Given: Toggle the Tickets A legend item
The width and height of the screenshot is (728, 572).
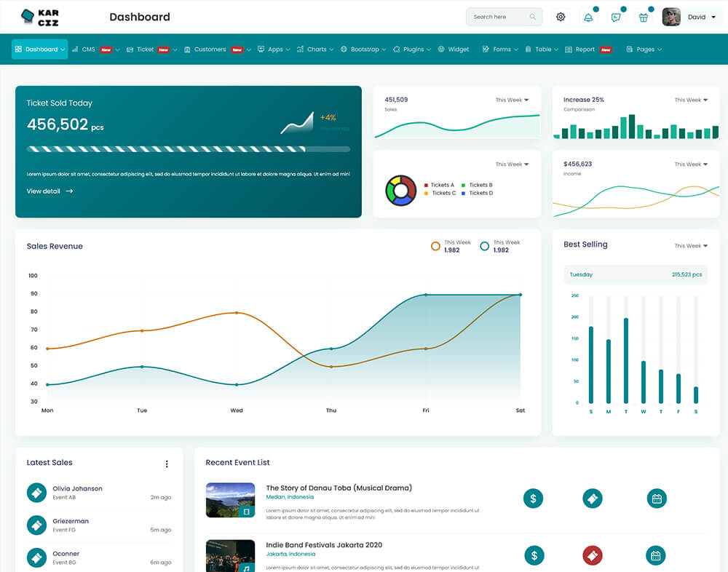Looking at the screenshot, I should pos(438,185).
